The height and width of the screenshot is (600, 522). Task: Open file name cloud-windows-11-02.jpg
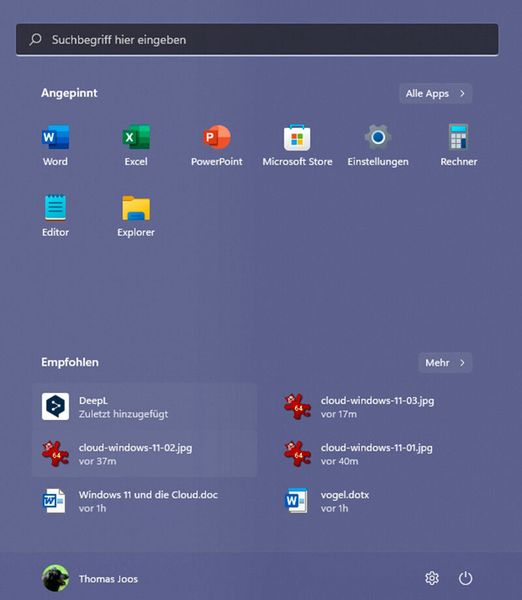point(135,448)
